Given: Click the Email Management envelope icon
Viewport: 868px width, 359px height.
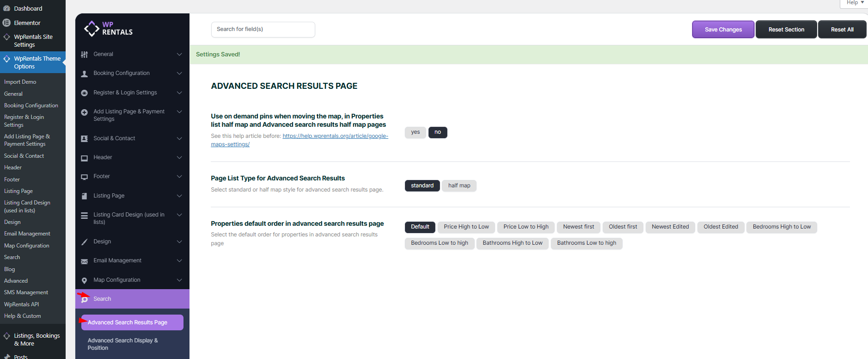Looking at the screenshot, I should [x=84, y=261].
